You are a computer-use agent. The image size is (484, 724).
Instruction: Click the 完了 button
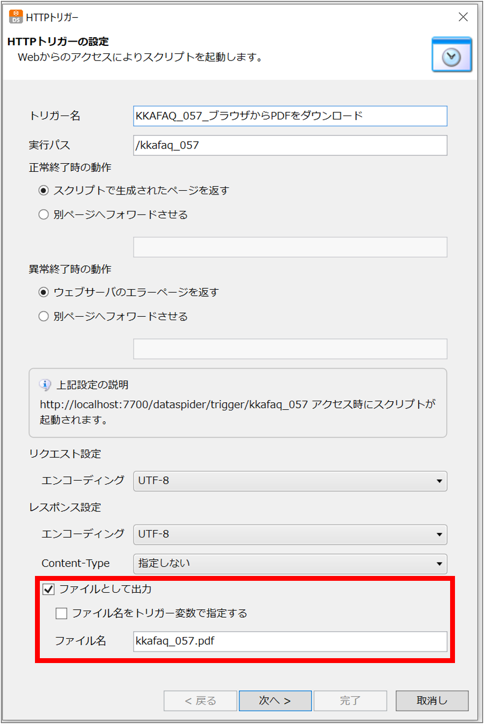(x=350, y=700)
